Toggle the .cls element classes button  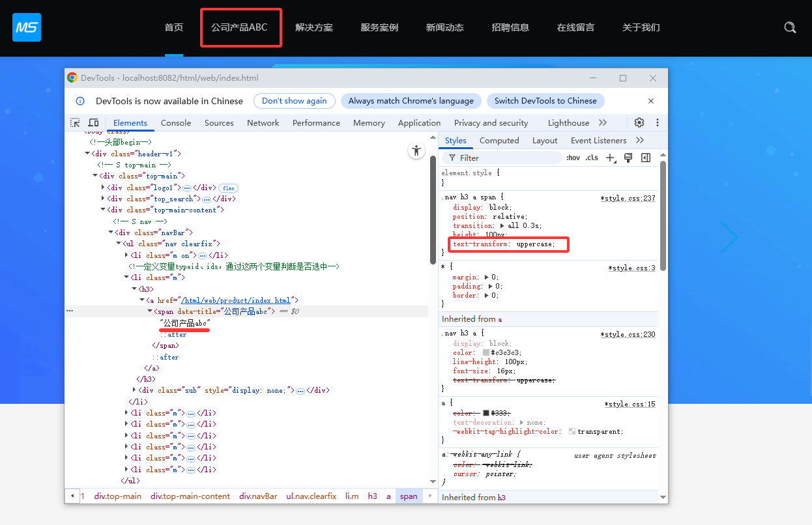591,158
